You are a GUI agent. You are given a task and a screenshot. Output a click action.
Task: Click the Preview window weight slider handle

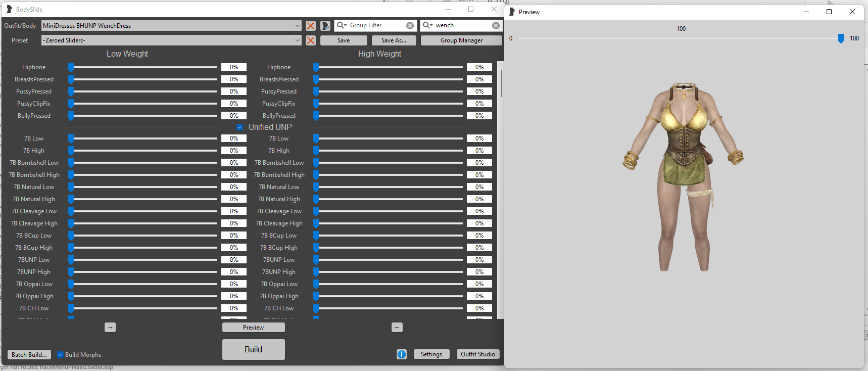[841, 38]
